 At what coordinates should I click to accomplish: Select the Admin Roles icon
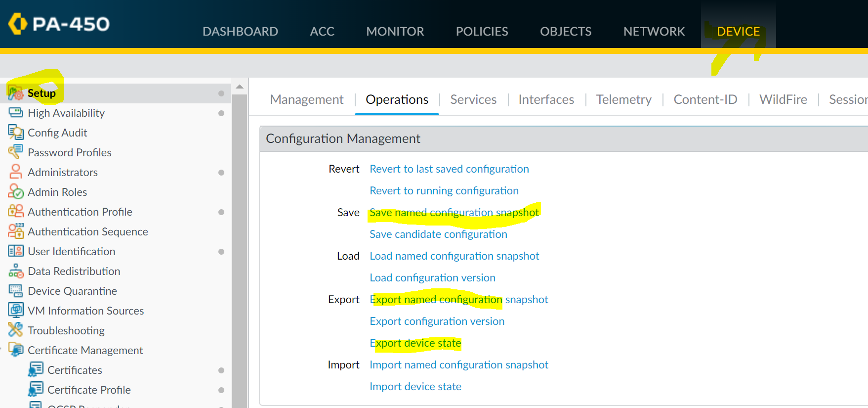click(x=15, y=192)
